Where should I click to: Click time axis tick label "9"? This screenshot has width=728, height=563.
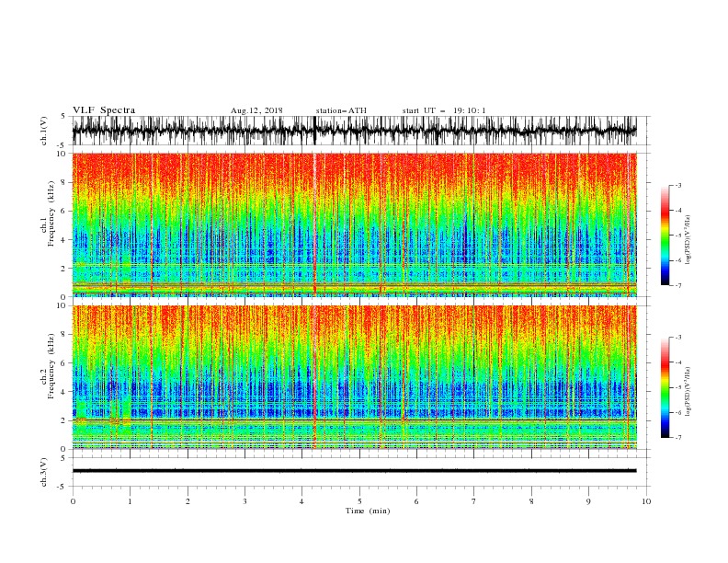[588, 501]
